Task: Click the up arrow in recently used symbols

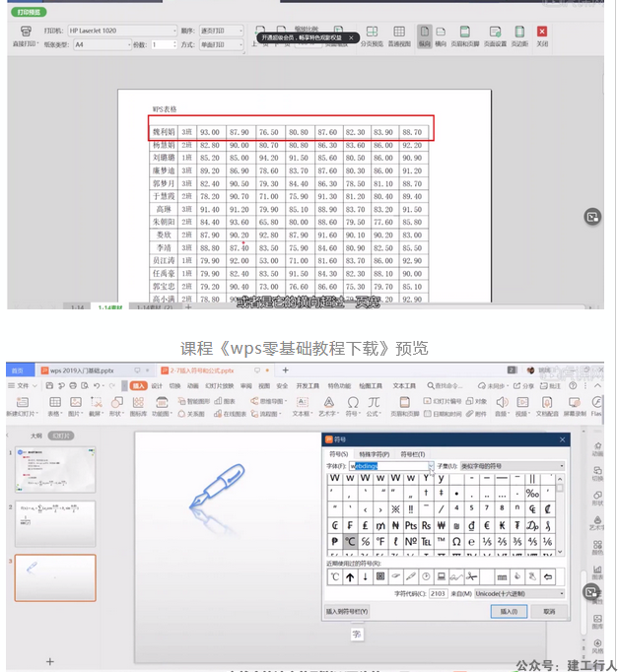Action: click(350, 576)
